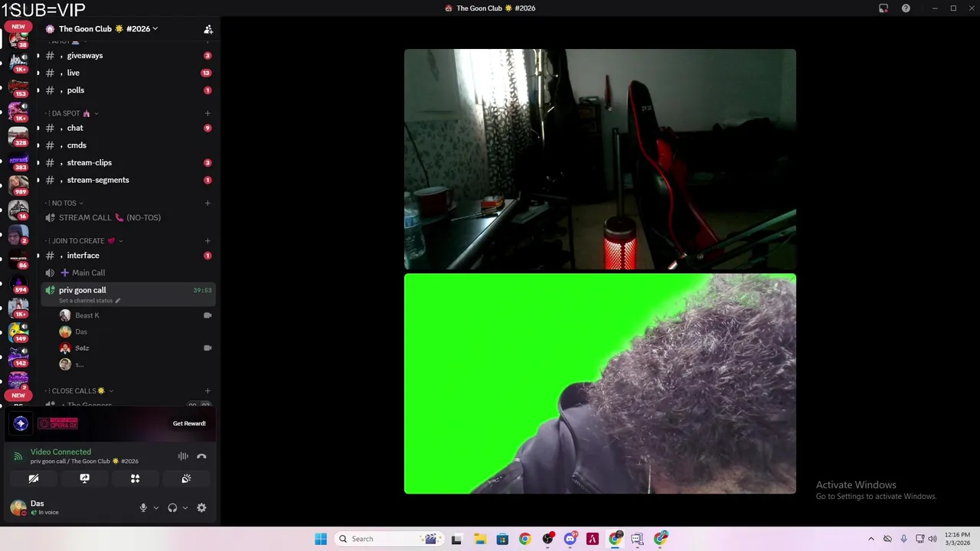
Task: Open the interface channel
Action: point(128,256)
